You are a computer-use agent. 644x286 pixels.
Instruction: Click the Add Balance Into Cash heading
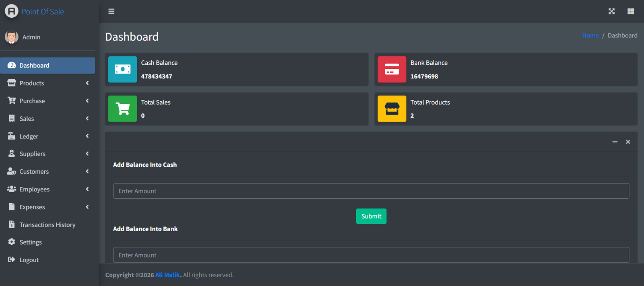point(145,165)
